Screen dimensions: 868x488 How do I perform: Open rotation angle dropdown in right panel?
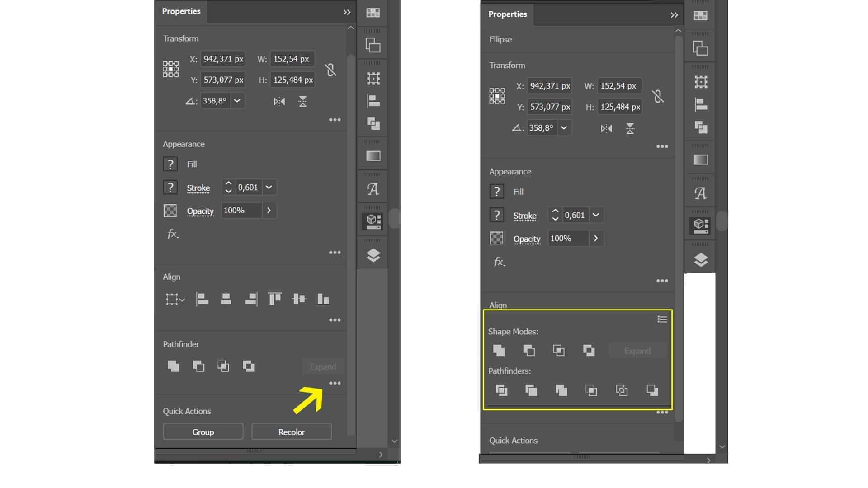tap(564, 128)
